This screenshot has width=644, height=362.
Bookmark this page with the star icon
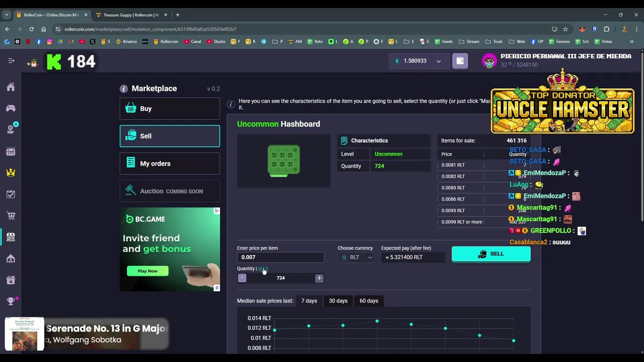[x=566, y=29]
